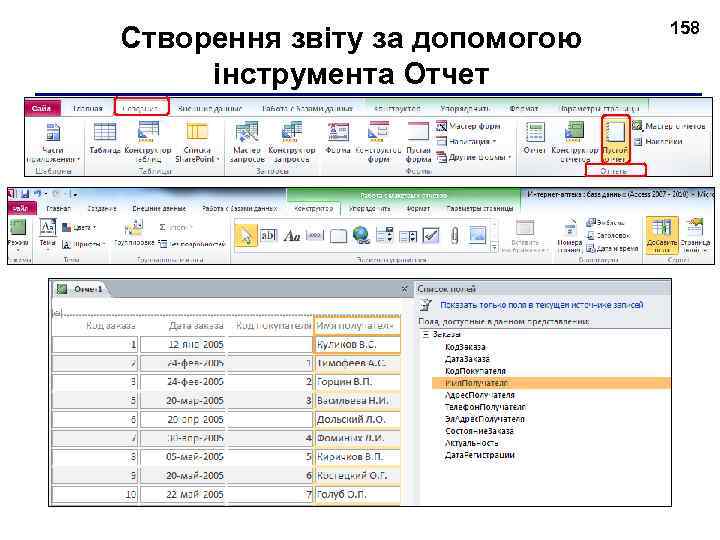The width and height of the screenshot is (720, 540).
Task: Pick the label Aa control
Action: (292, 236)
